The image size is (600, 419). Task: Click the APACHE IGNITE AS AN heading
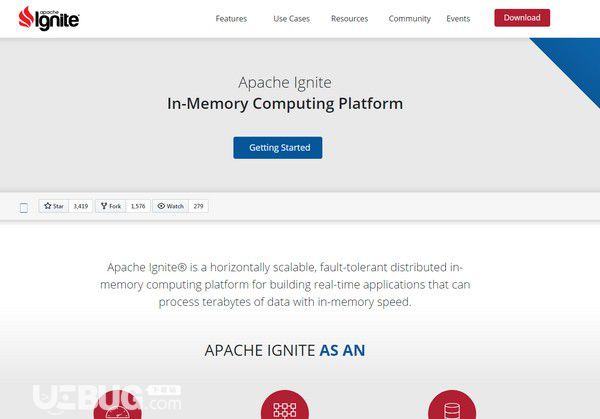point(285,350)
